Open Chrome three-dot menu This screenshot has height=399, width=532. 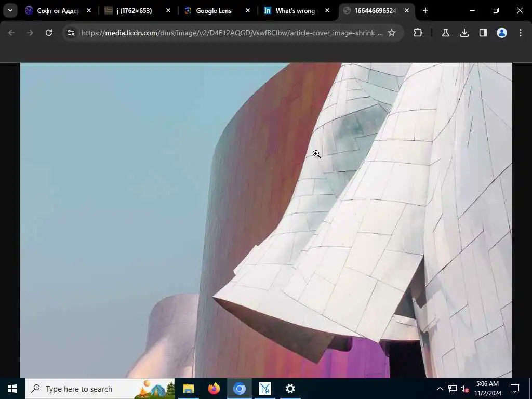click(x=521, y=33)
